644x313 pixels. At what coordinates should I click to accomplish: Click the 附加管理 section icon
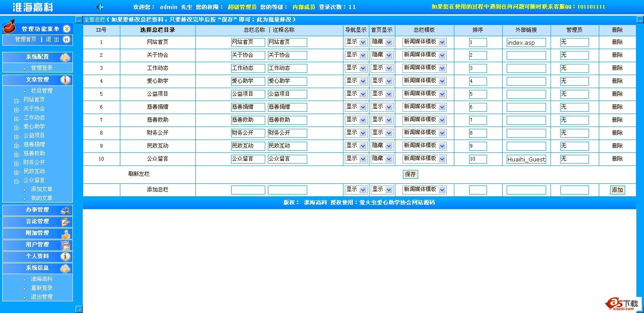pos(65,233)
